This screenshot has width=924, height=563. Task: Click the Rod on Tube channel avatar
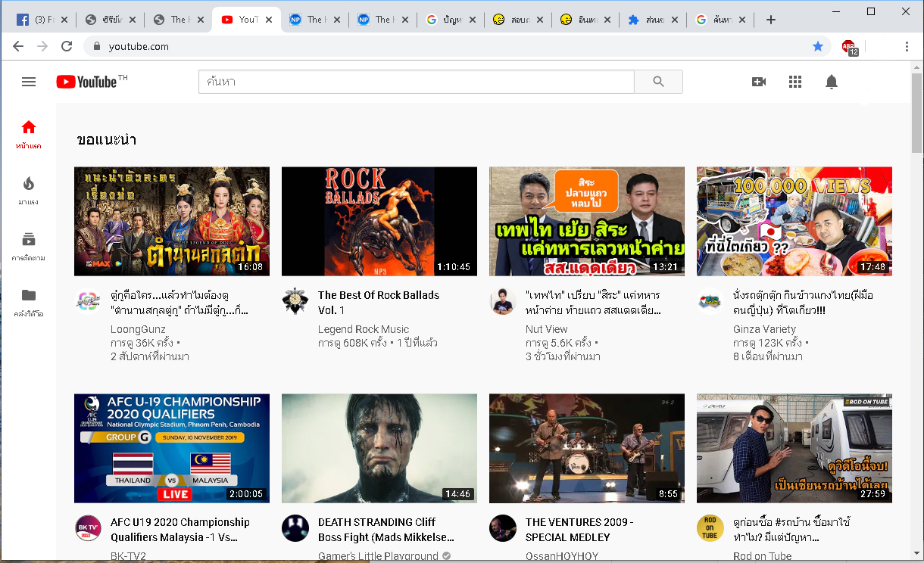[x=710, y=527]
